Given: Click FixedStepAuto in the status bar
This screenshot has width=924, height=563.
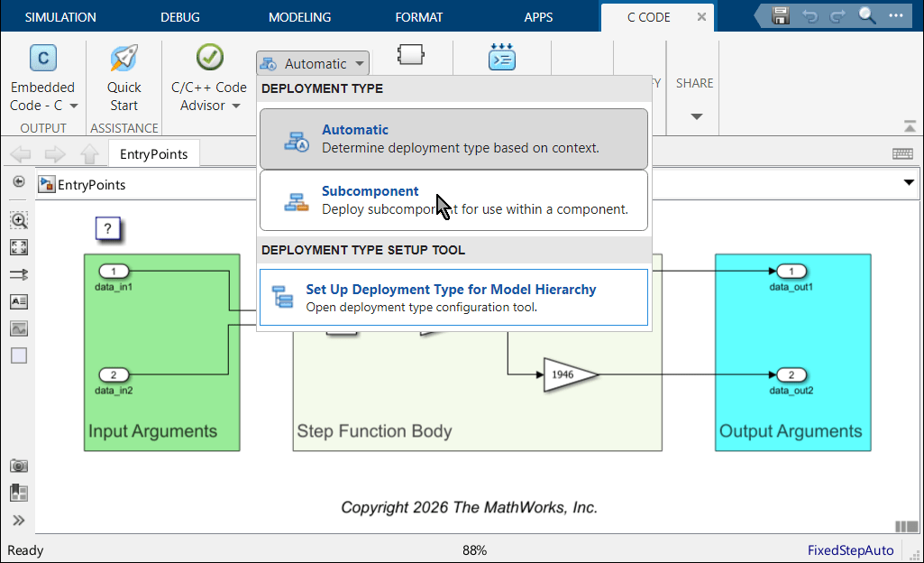Looking at the screenshot, I should (850, 549).
